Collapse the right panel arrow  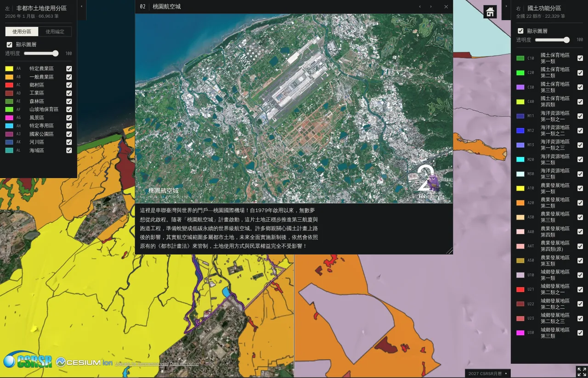tap(506, 6)
